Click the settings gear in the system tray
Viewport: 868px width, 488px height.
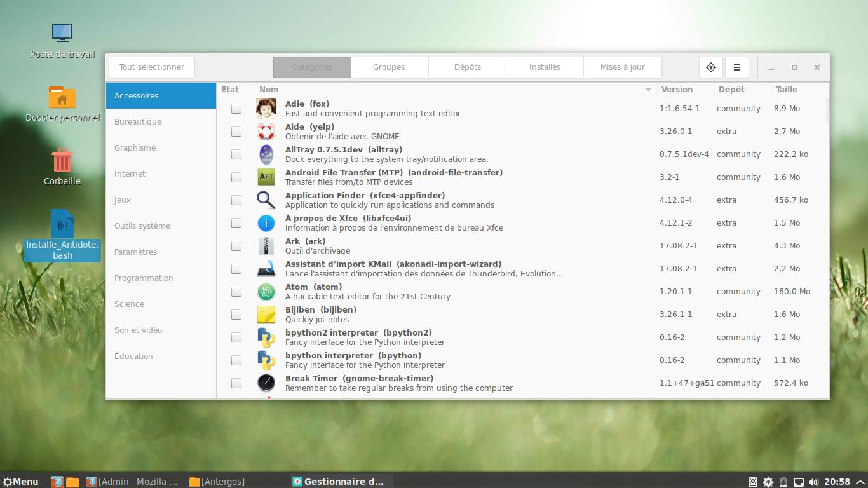[x=768, y=482]
